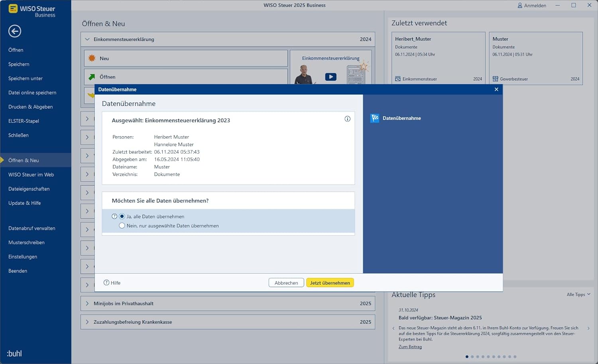Viewport: 598px width, 364px height.
Task: Click Jetzt übernehmen button
Action: click(330, 283)
